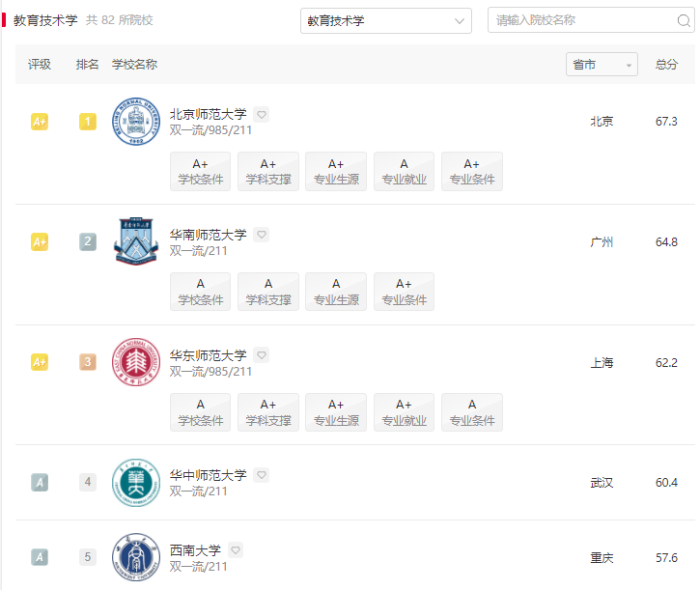The width and height of the screenshot is (700, 590).
Task: Click 双一流/985/211 under 华东师范大学
Action: click(x=210, y=372)
